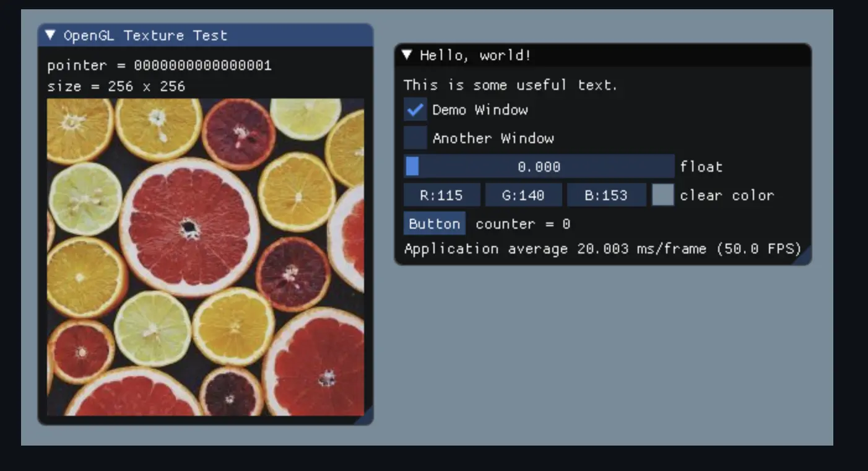This screenshot has width=868, height=471.
Task: Click the pointer = 0000000000000001 text
Action: (160, 65)
